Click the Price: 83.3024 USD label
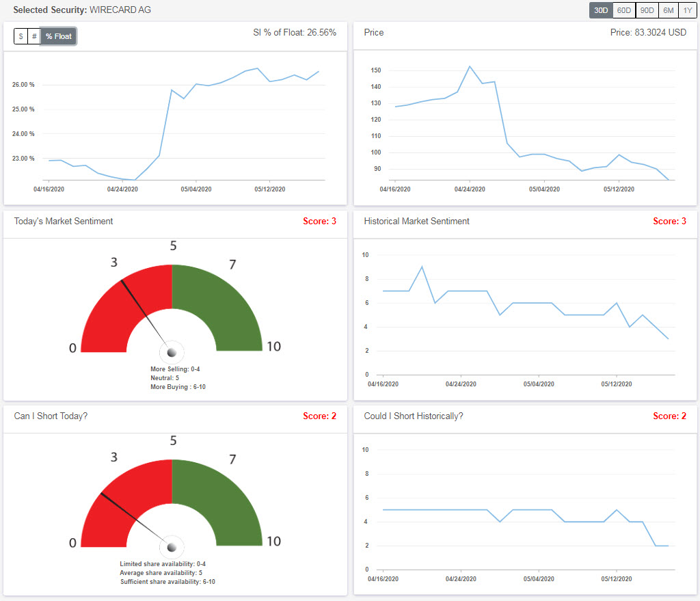Image resolution: width=700 pixels, height=601 pixels. tap(647, 32)
